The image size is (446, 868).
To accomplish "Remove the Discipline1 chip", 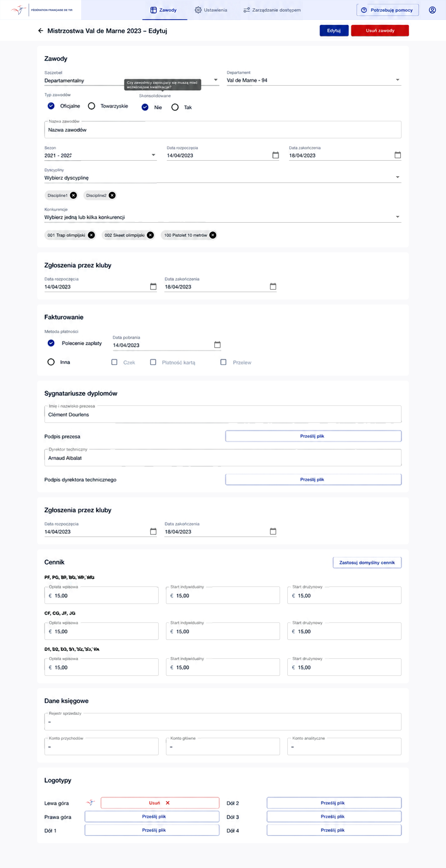I will click(x=73, y=195).
